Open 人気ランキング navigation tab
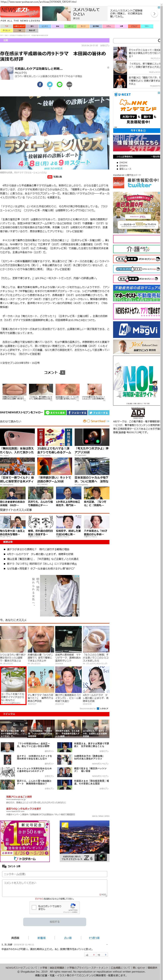The height and width of the screenshot is (980, 163). pos(19,26)
